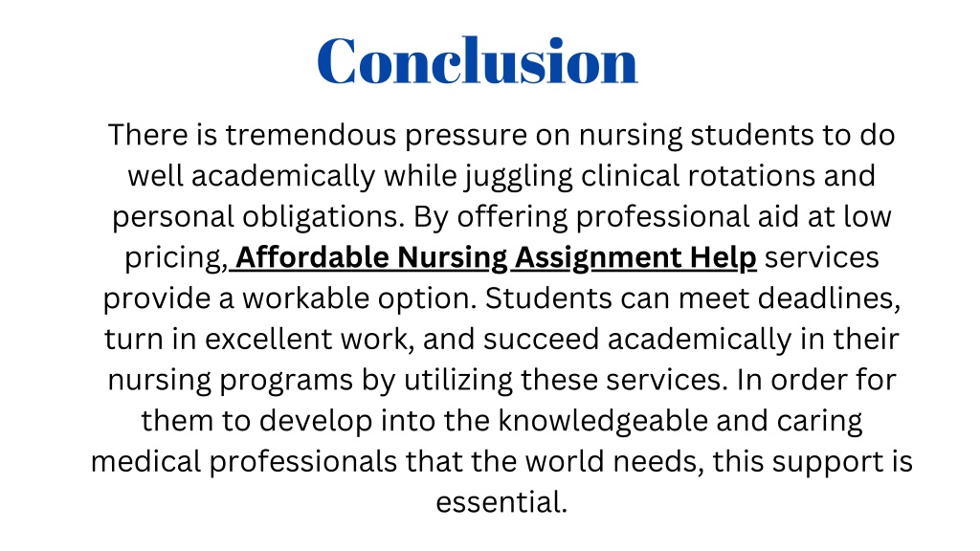Click the word 'world' in the text
The width and height of the screenshot is (980, 551).
(565, 462)
